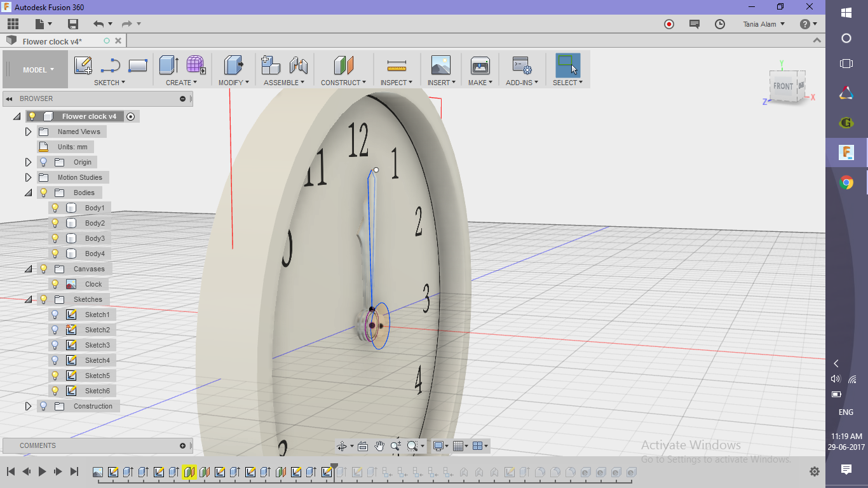Screen dimensions: 868x488
Task: Click the FRONT face of the ViewCube
Action: coord(782,87)
